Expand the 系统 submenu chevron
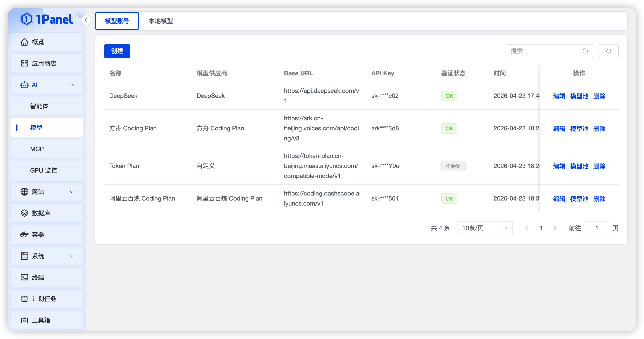Viewport: 644px width, 339px height. coord(71,256)
